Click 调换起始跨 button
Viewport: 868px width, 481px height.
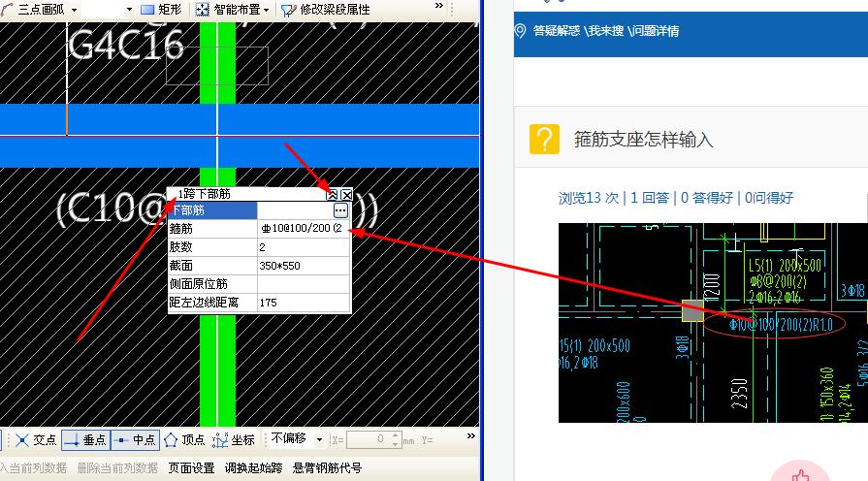pos(253,468)
